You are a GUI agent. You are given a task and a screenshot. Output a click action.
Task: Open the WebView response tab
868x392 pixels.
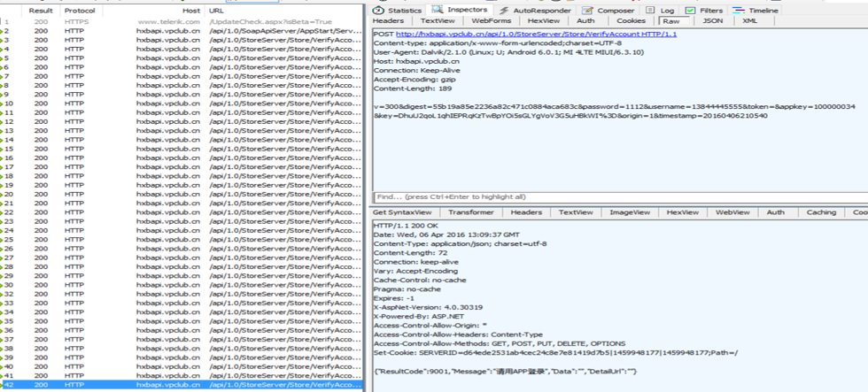(x=732, y=212)
